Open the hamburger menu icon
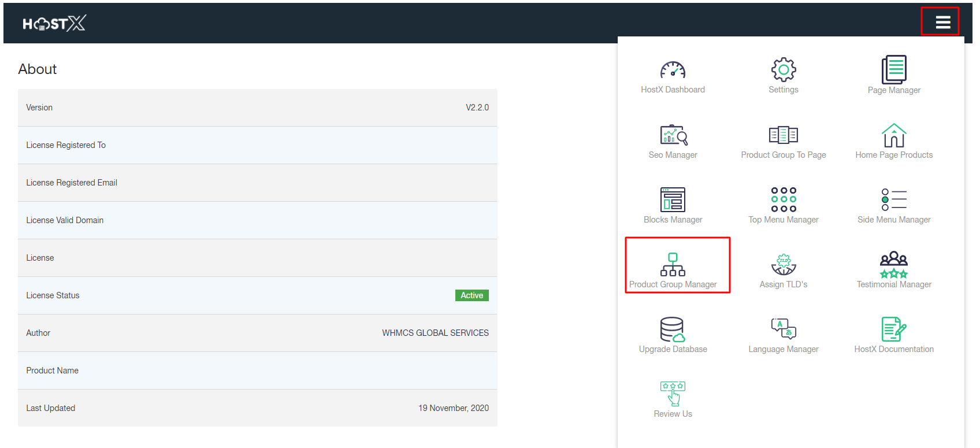Image resolution: width=980 pixels, height=448 pixels. tap(942, 23)
